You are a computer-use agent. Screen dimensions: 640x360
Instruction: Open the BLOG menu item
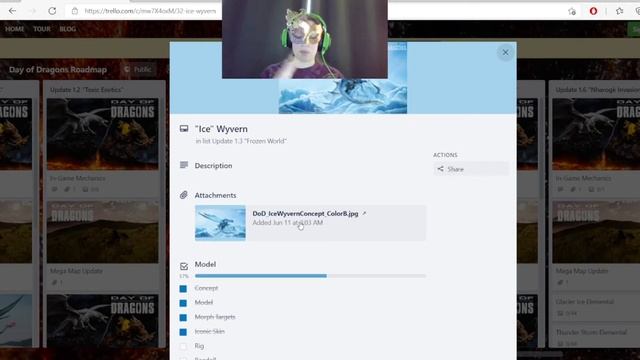pyautogui.click(x=68, y=29)
